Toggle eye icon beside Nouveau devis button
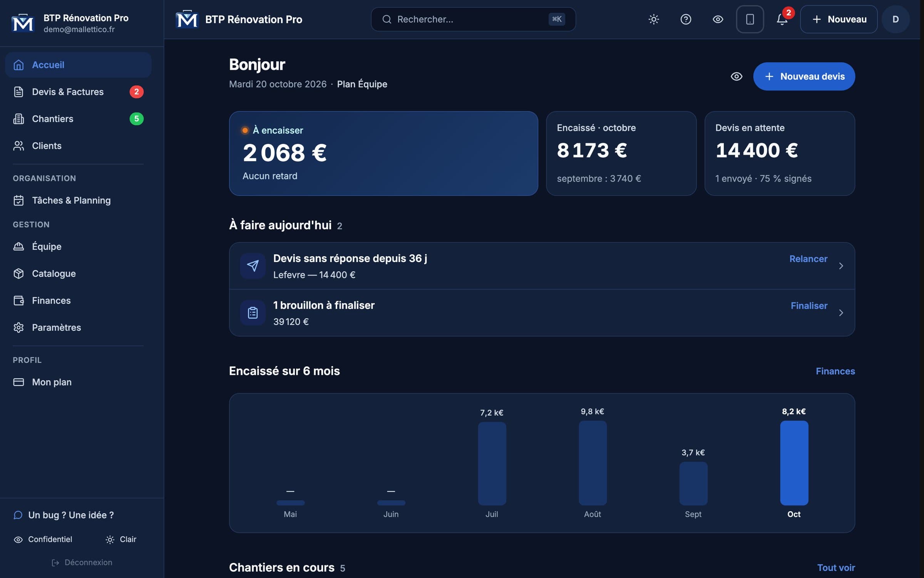Viewport: 924px width, 578px height. 737,76
